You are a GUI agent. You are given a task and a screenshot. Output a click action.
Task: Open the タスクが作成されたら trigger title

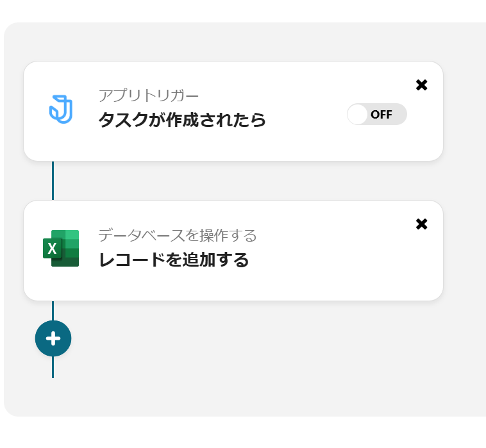pos(181,120)
